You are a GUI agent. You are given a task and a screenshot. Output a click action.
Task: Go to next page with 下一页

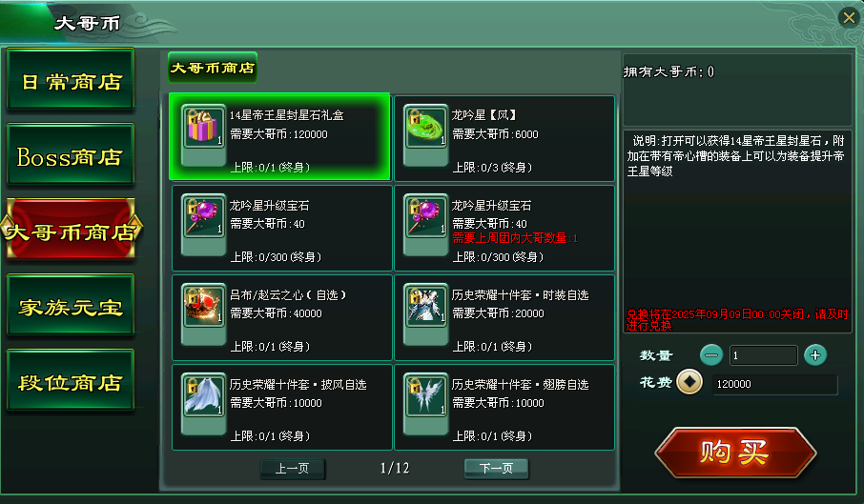point(497,468)
